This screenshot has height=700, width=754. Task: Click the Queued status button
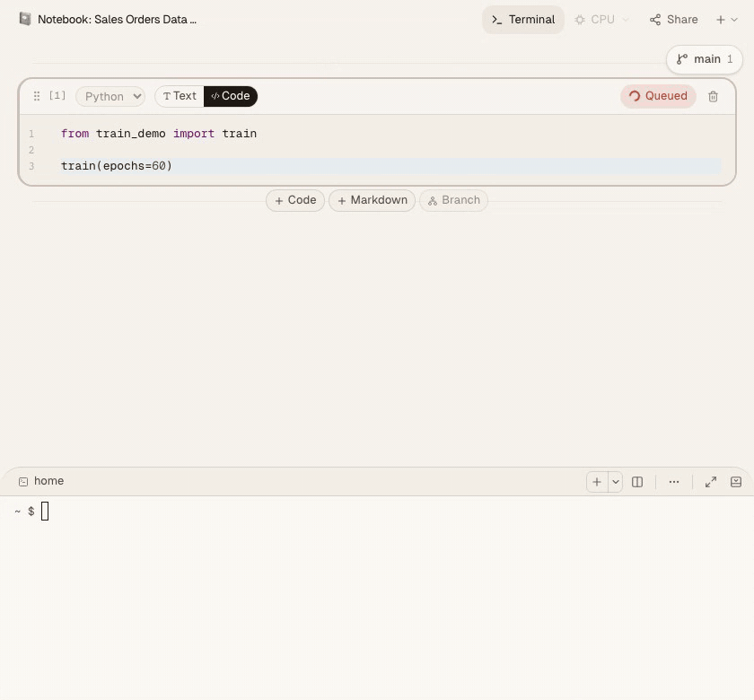pos(658,96)
